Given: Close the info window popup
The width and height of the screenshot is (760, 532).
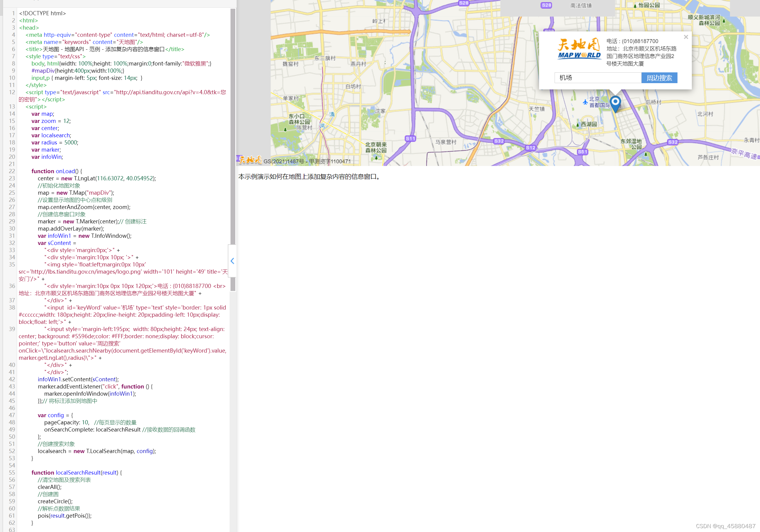Looking at the screenshot, I should click(686, 37).
